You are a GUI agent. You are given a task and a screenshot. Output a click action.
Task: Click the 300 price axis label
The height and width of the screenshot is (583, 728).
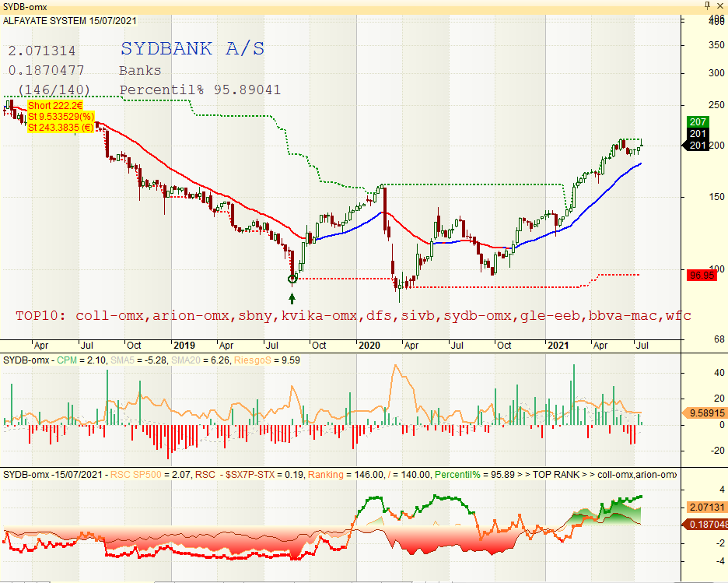pyautogui.click(x=716, y=73)
